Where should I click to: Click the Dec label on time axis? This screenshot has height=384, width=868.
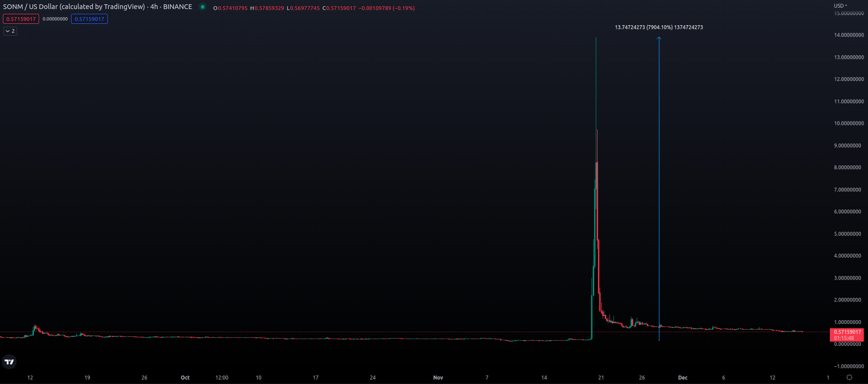(x=683, y=378)
